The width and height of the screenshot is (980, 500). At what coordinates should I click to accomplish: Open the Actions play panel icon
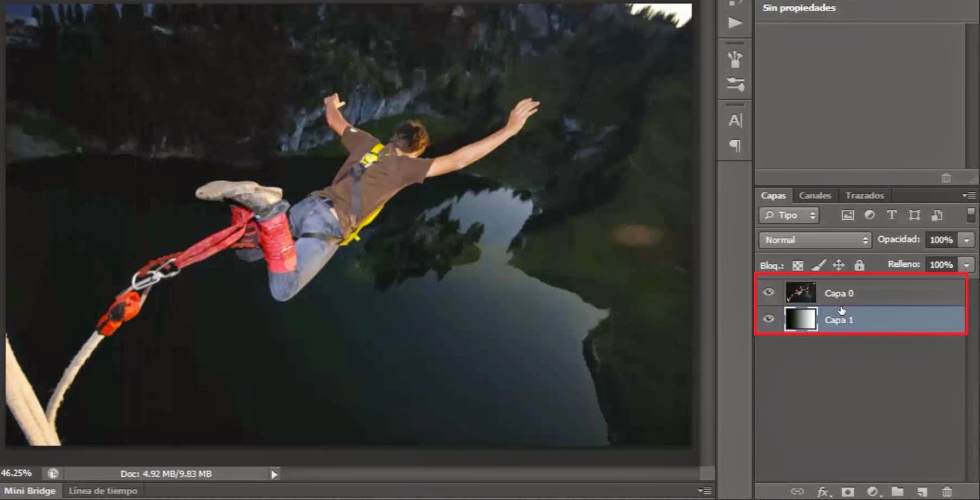coord(735,23)
